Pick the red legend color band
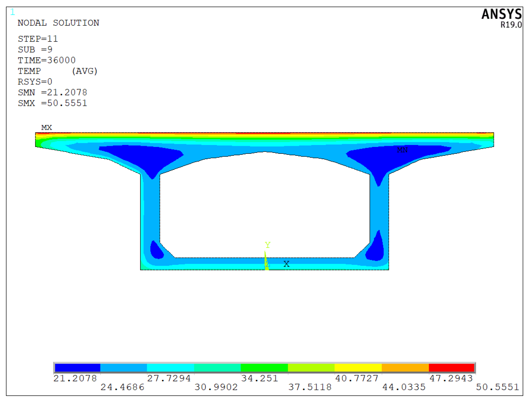The image size is (532, 403). click(451, 368)
